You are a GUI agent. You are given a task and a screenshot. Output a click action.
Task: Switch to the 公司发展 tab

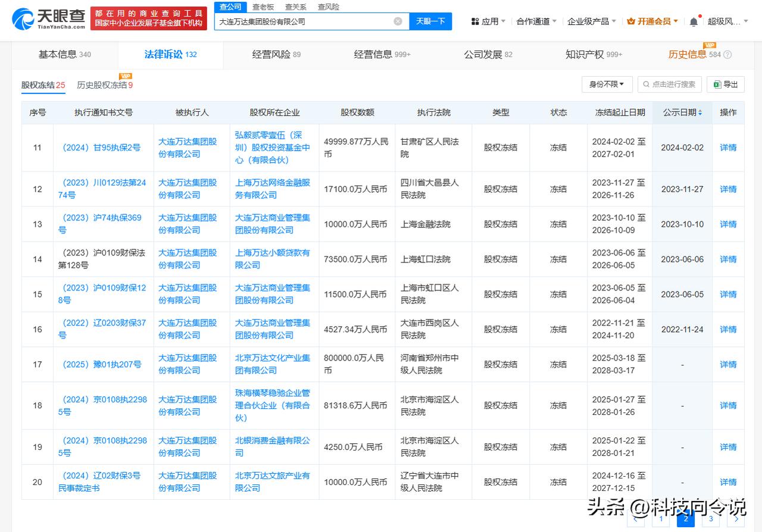point(488,55)
